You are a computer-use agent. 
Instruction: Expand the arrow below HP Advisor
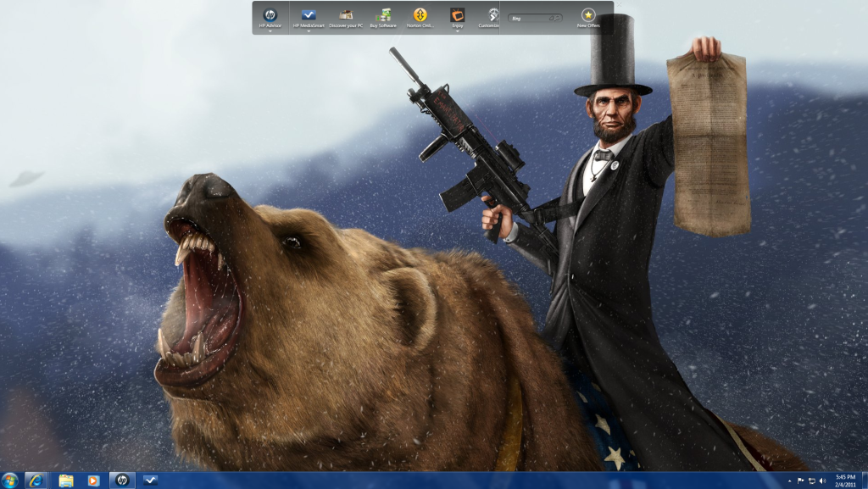270,31
